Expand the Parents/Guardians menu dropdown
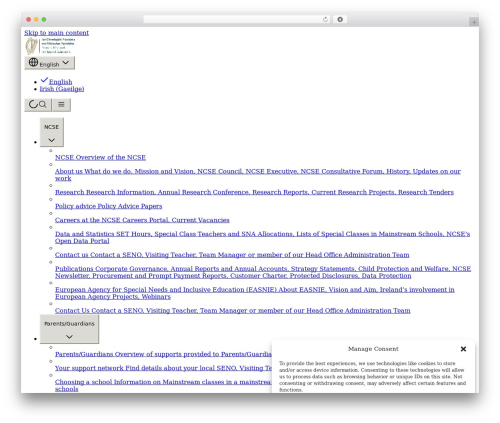The height and width of the screenshot is (423, 500). click(69, 329)
